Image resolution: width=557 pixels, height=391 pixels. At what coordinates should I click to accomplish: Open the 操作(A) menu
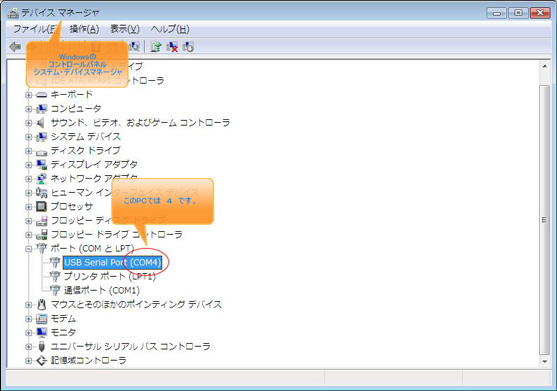coord(84,29)
